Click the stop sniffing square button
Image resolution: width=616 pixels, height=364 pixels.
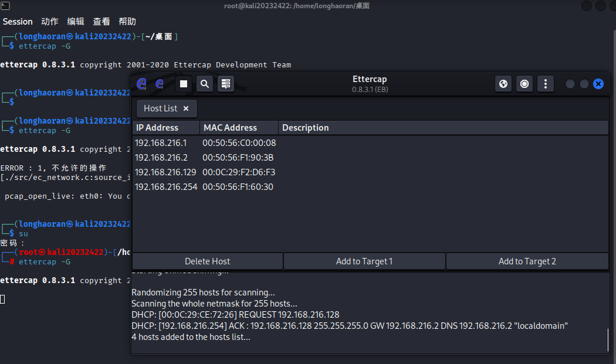[x=184, y=84]
